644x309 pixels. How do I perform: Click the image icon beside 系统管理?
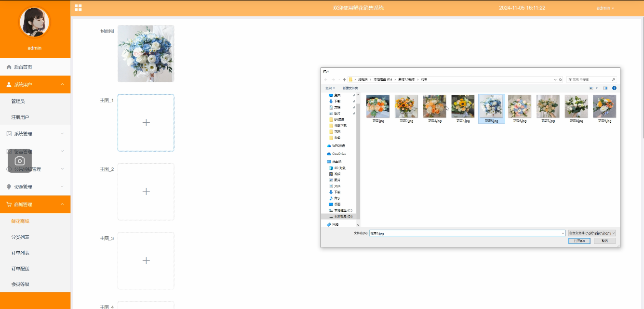pyautogui.click(x=9, y=134)
